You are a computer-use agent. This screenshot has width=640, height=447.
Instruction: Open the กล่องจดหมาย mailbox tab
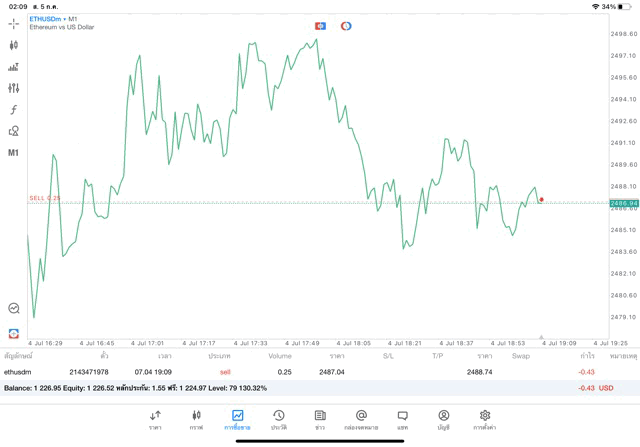[x=361, y=419]
